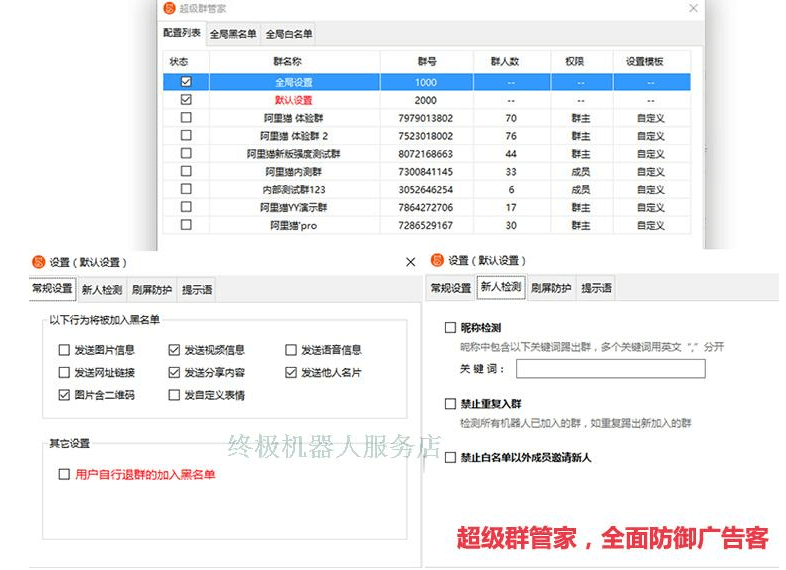The height and width of the screenshot is (570, 786).
Task: Select 提示语 tab in right settings window
Action: (x=596, y=288)
